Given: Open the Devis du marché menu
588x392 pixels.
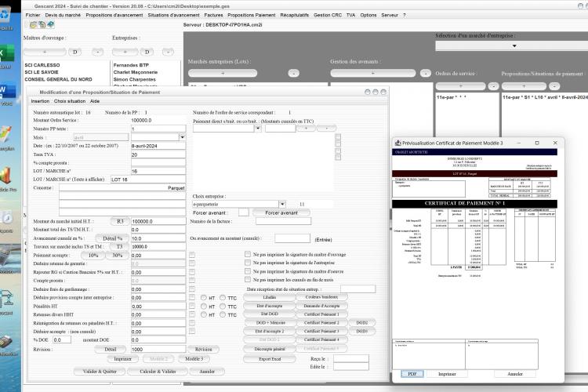Looking at the screenshot, I should pyautogui.click(x=63, y=15).
